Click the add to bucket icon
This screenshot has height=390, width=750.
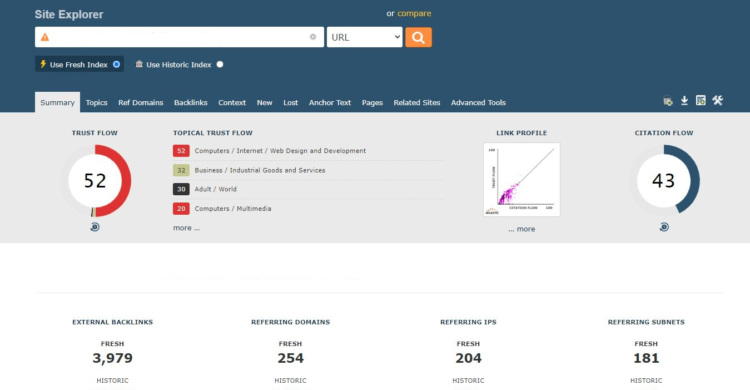point(668,101)
